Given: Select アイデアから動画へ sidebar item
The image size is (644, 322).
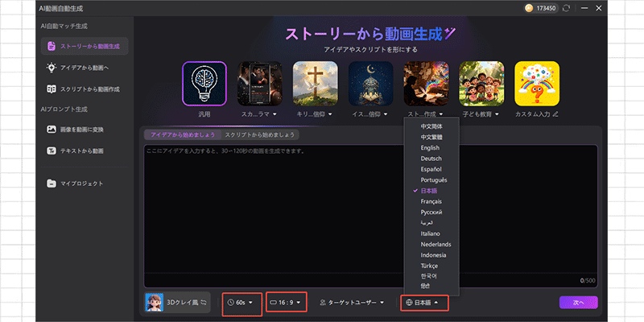Looking at the screenshot, I should pyautogui.click(x=85, y=68).
